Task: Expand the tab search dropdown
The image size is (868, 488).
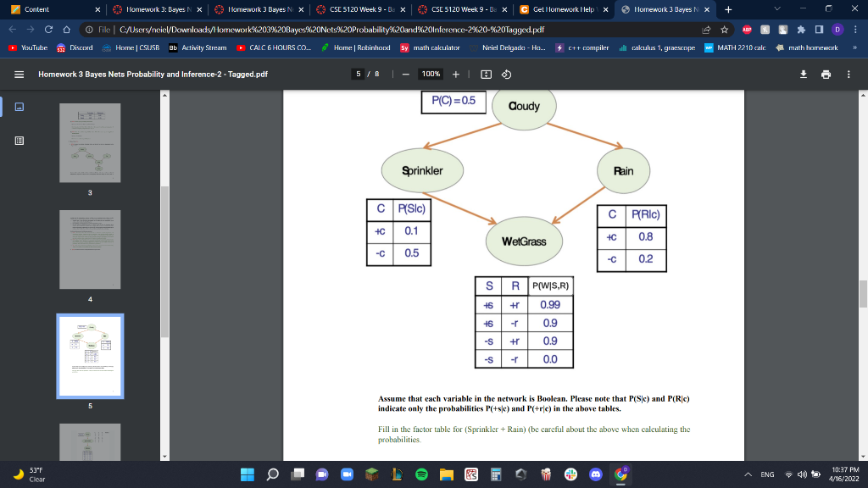Action: 776,8
